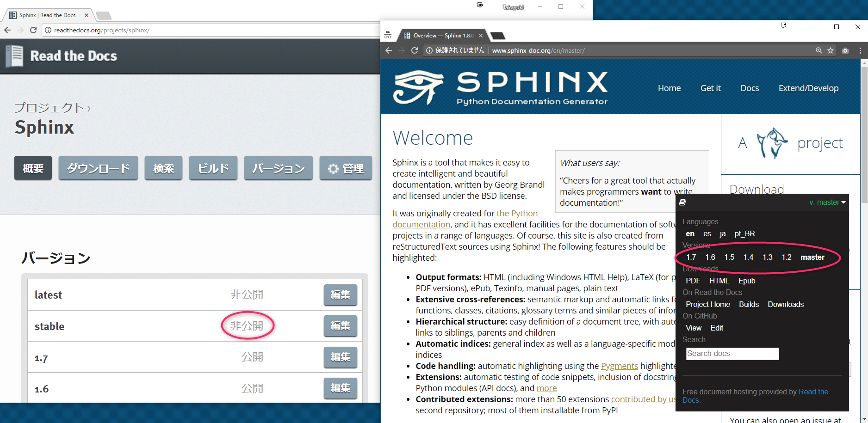This screenshot has height=423, width=868.
Task: Open Chrome three-dot menu in Sphinx window
Action: coord(860,50)
